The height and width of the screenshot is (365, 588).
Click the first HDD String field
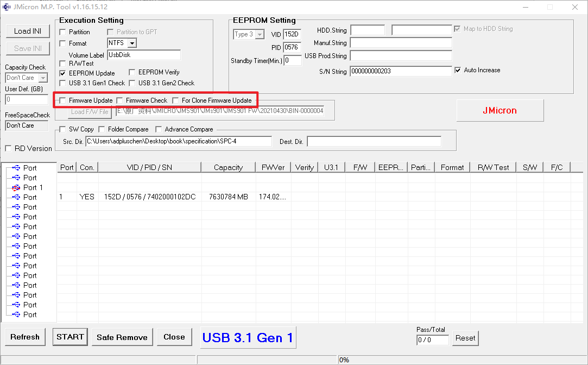tap(368, 30)
